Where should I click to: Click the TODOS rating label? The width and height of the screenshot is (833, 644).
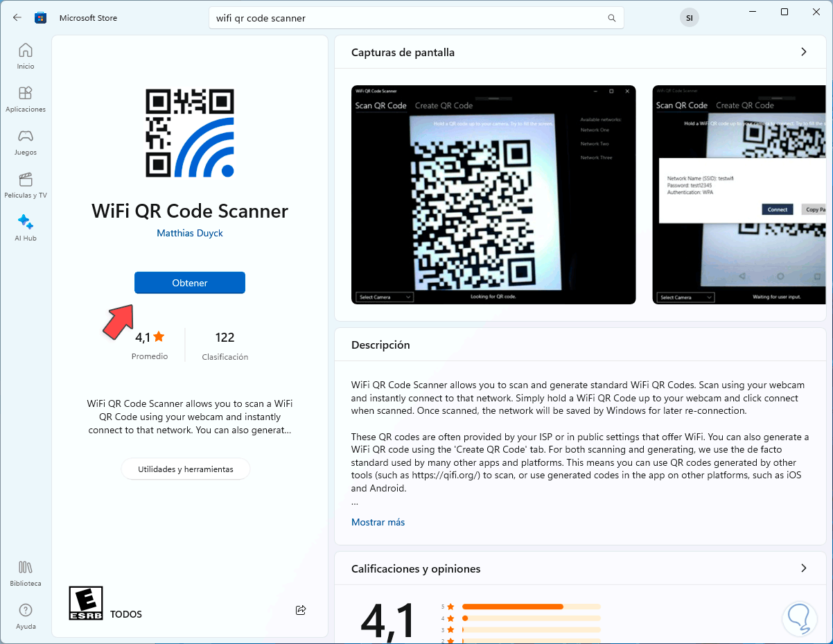pos(126,614)
